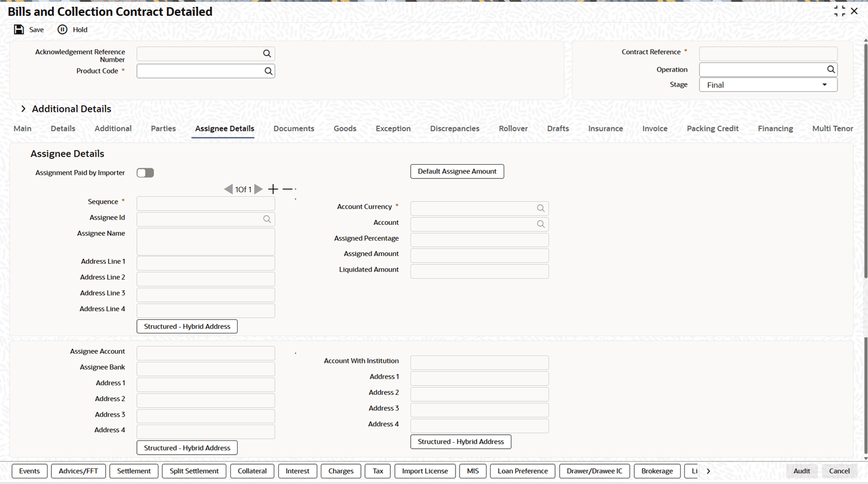The width and height of the screenshot is (868, 484).
Task: Switch to the Rollover tab
Action: click(x=513, y=129)
